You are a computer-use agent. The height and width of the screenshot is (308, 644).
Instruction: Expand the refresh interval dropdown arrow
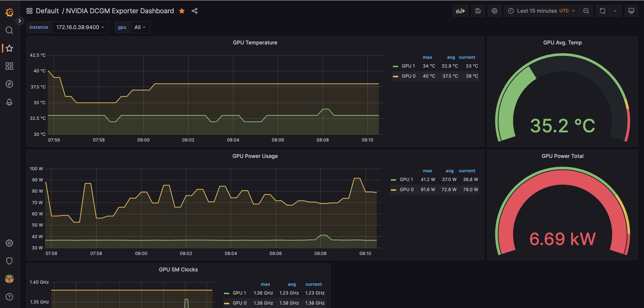615,11
